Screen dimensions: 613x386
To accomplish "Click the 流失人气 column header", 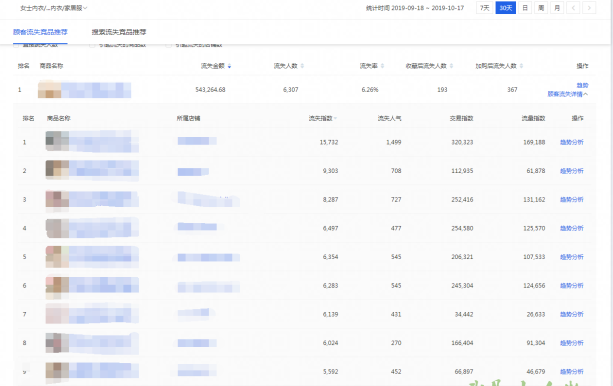I will [389, 118].
